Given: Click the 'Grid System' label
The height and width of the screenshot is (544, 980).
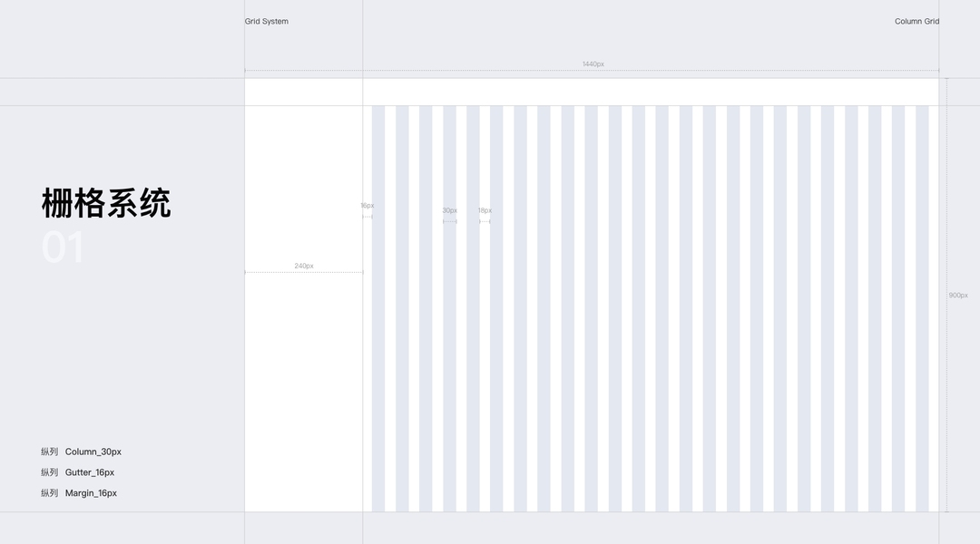Looking at the screenshot, I should [266, 21].
